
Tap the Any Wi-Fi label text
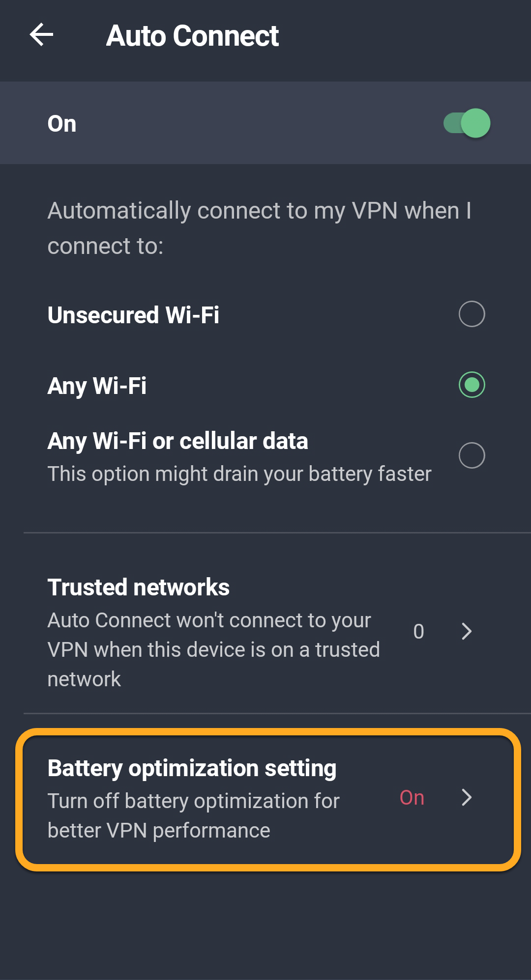97,386
